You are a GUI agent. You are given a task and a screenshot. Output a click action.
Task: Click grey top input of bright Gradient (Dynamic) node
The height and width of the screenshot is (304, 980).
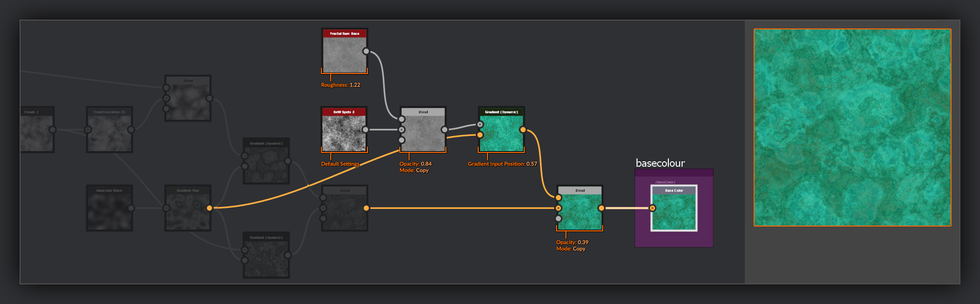point(480,125)
